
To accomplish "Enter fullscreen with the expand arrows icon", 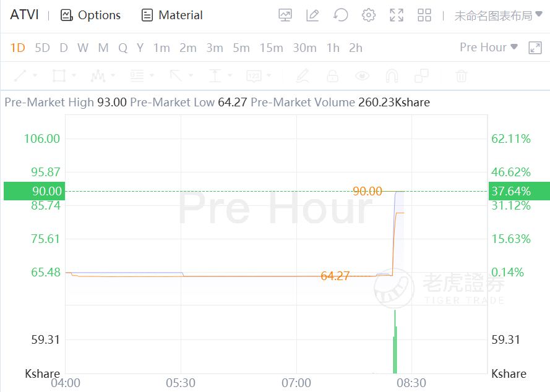I will click(397, 15).
